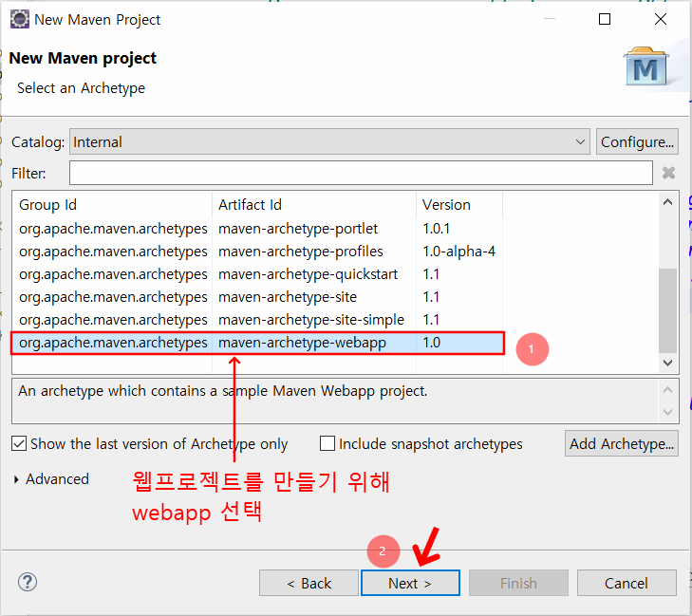The height and width of the screenshot is (616, 692).
Task: Select the maven-archetype-webapp row
Action: [258, 343]
